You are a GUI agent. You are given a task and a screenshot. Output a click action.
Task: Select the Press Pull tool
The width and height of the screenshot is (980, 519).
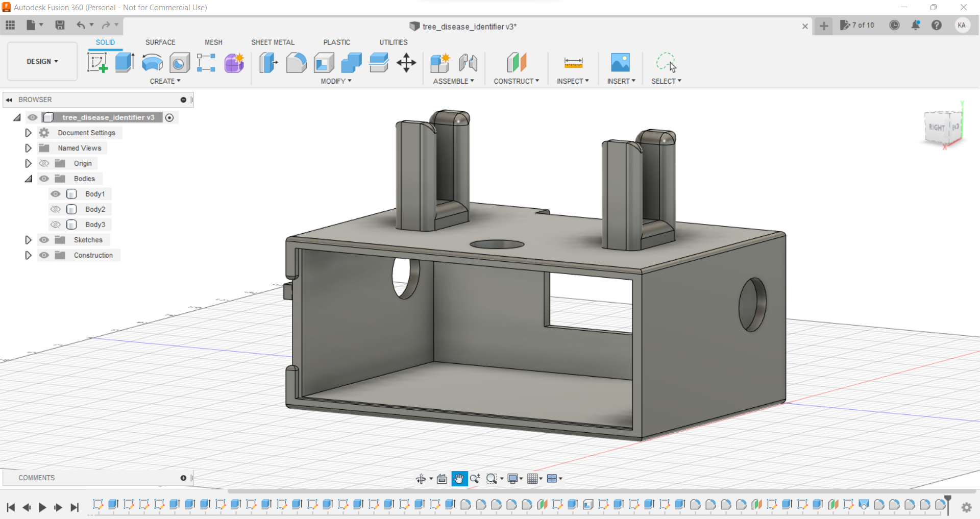click(268, 63)
